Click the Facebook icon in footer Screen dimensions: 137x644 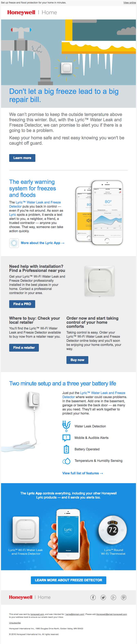point(93,597)
